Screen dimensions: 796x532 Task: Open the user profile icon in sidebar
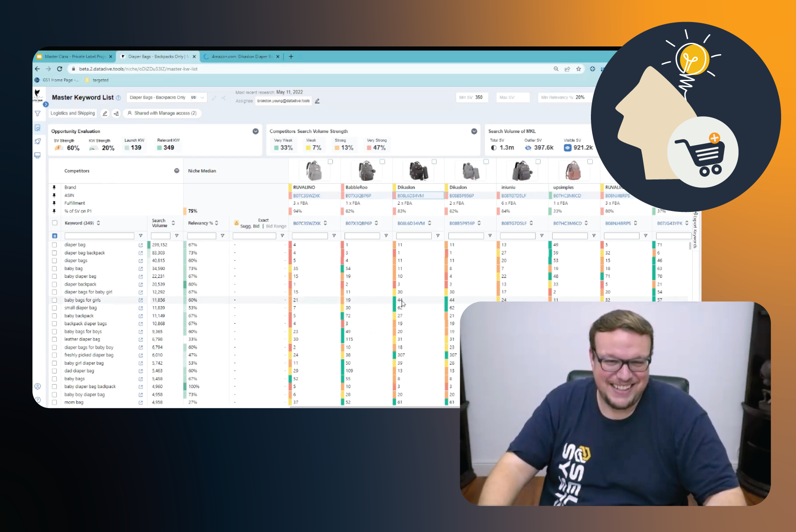(38, 386)
